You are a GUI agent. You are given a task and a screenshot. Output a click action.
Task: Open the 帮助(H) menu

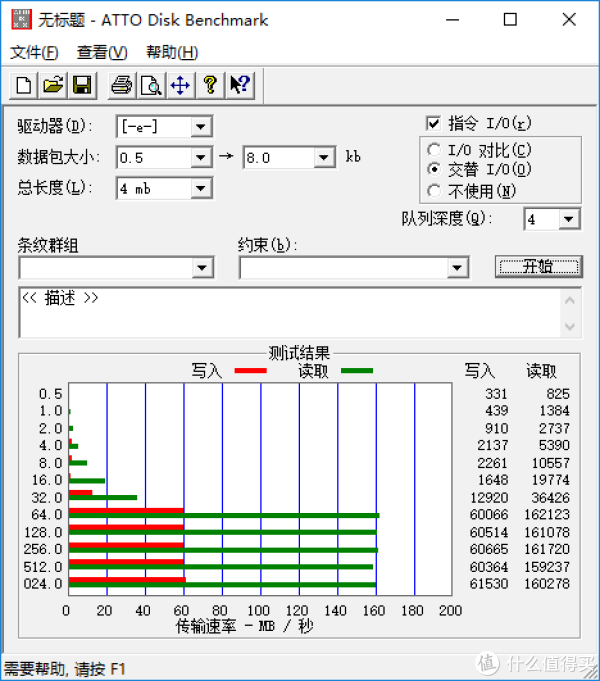coord(172,53)
